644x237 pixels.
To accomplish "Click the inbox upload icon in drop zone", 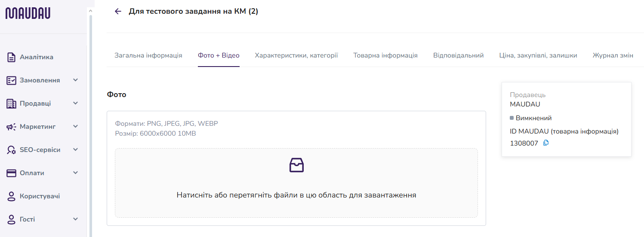I will (296, 165).
